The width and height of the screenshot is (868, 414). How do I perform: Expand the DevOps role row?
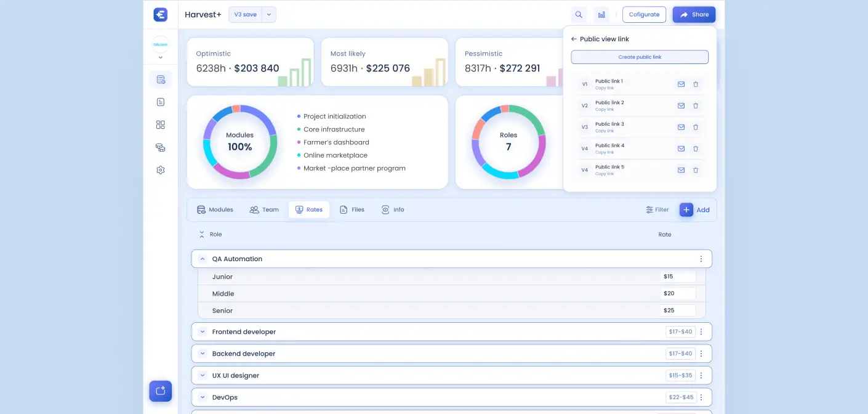click(202, 397)
